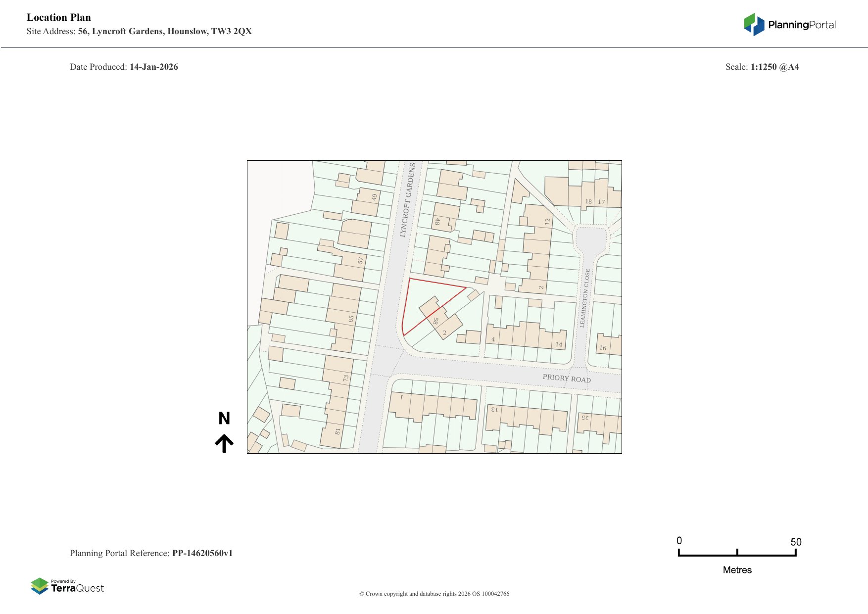Click the scale bar line
Image resolution: width=868 pixels, height=614 pixels.
click(x=737, y=555)
